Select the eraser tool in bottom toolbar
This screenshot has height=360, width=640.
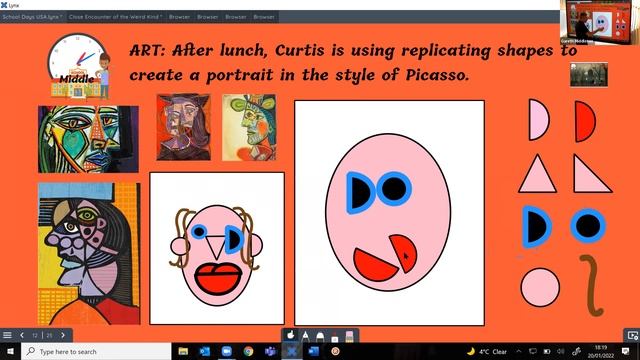click(349, 336)
